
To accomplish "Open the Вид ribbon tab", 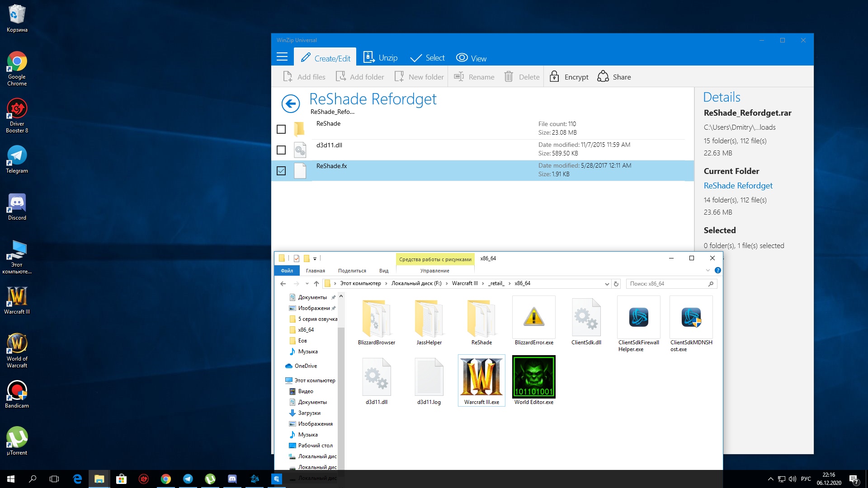I will coord(383,271).
